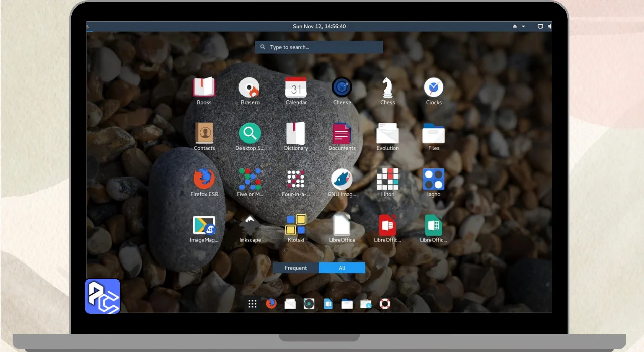644x352 pixels.
Task: Click the Show Applications grid button in dock
Action: 253,304
